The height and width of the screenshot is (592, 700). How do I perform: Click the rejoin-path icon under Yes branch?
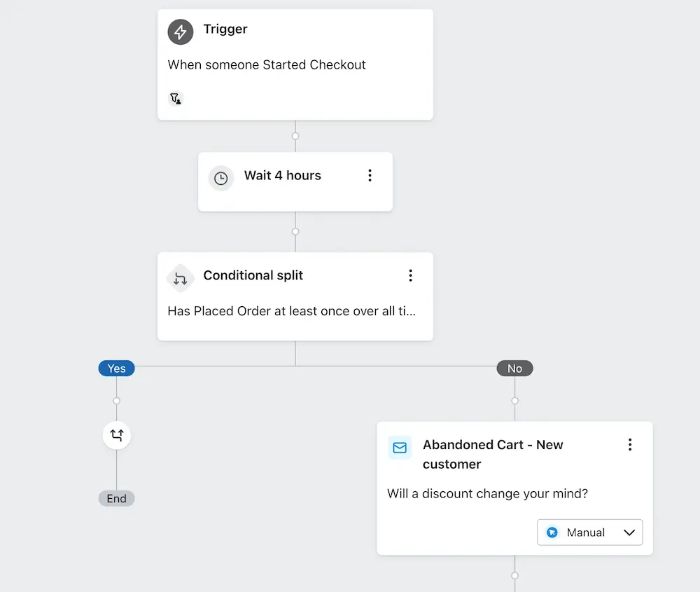pyautogui.click(x=116, y=436)
